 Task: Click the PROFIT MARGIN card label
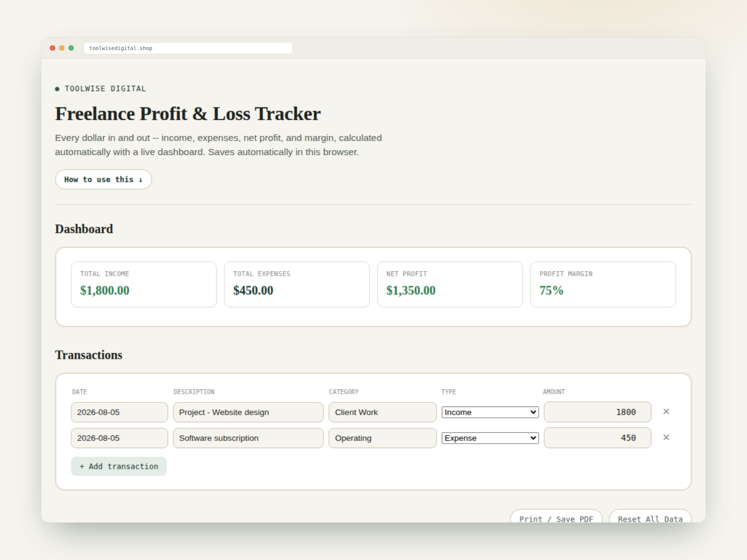566,274
